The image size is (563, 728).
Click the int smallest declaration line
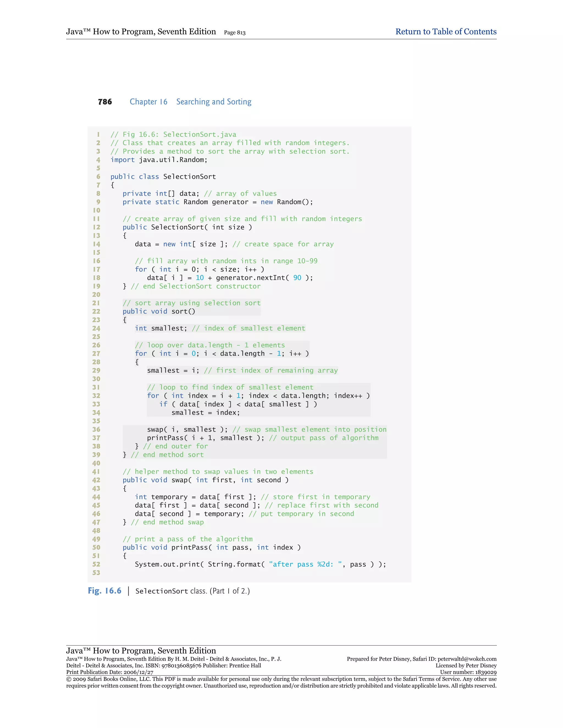tap(219, 328)
